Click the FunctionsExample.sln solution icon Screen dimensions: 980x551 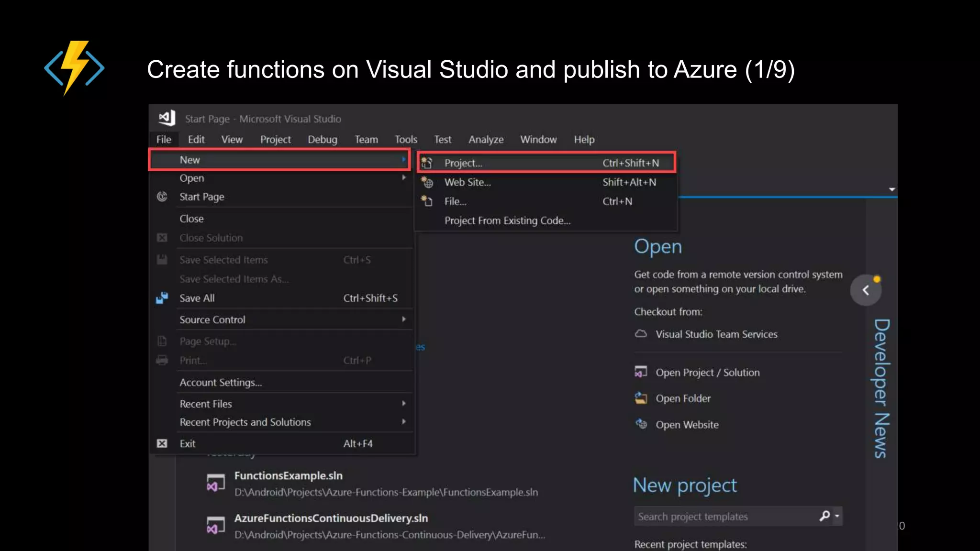click(215, 483)
